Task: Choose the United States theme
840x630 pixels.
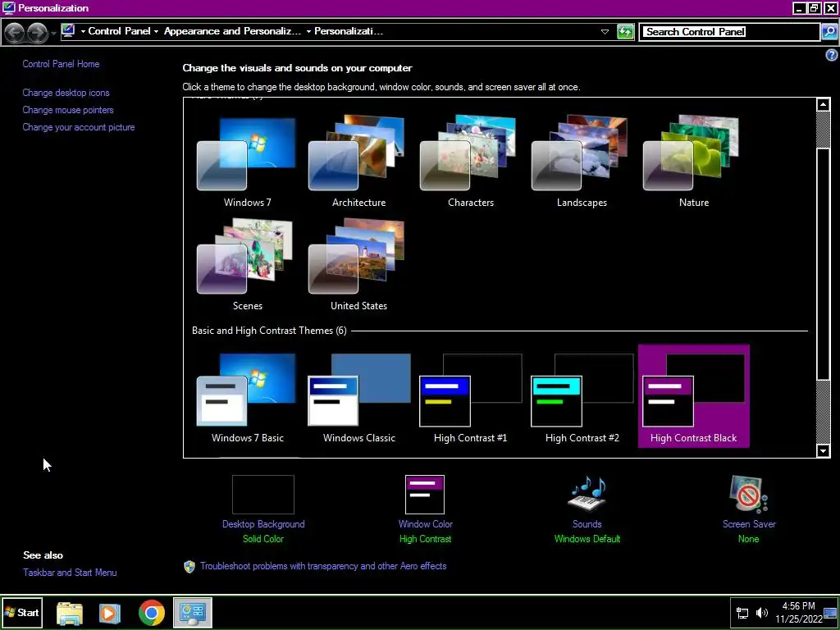Action: pyautogui.click(x=358, y=265)
